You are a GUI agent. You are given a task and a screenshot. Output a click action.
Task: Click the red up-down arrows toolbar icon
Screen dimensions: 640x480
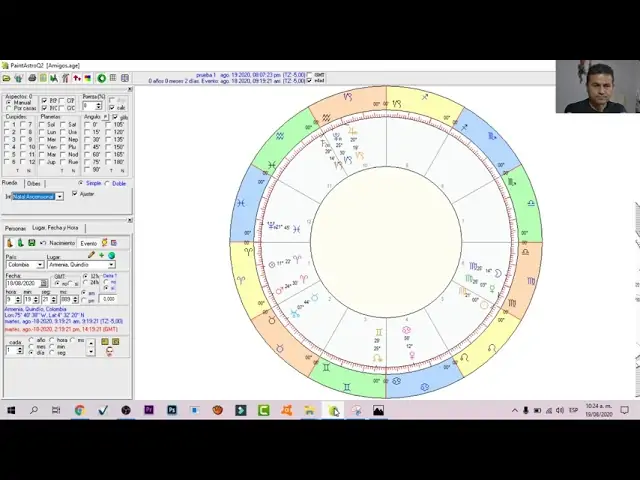(x=76, y=78)
